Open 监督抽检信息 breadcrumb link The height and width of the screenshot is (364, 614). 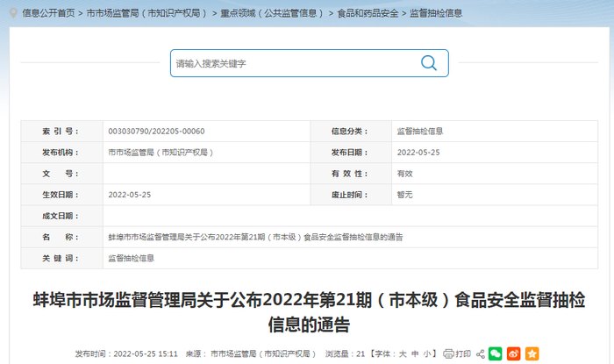436,13
